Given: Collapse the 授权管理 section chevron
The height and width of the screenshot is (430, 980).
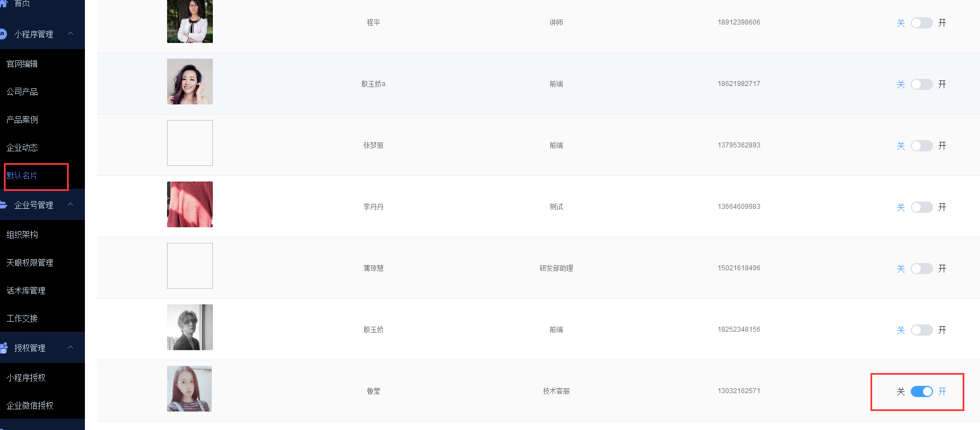Looking at the screenshot, I should click(70, 347).
